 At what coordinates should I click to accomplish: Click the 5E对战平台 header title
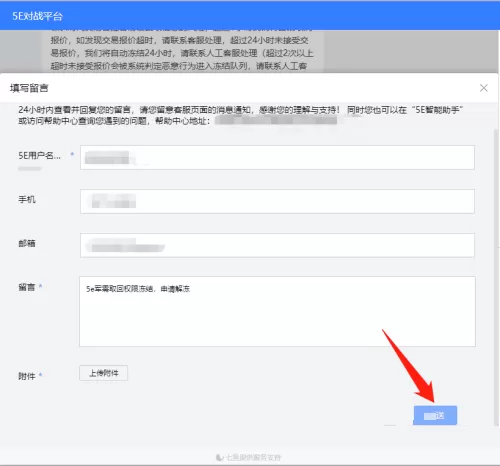coord(37,16)
